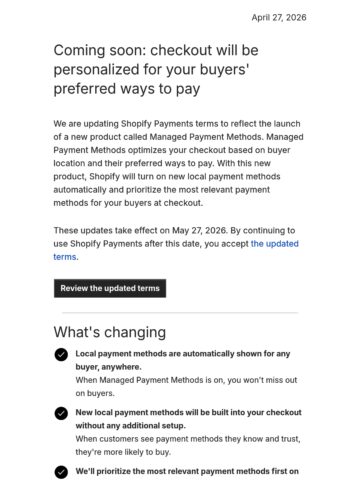Click the 'methods for your buyers at checkout.' line
Viewport: 360px width, 480px height.
[128, 203]
